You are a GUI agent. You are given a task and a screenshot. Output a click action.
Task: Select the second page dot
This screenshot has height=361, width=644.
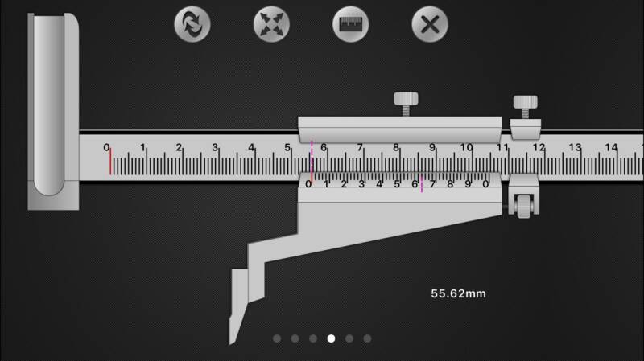tap(295, 338)
